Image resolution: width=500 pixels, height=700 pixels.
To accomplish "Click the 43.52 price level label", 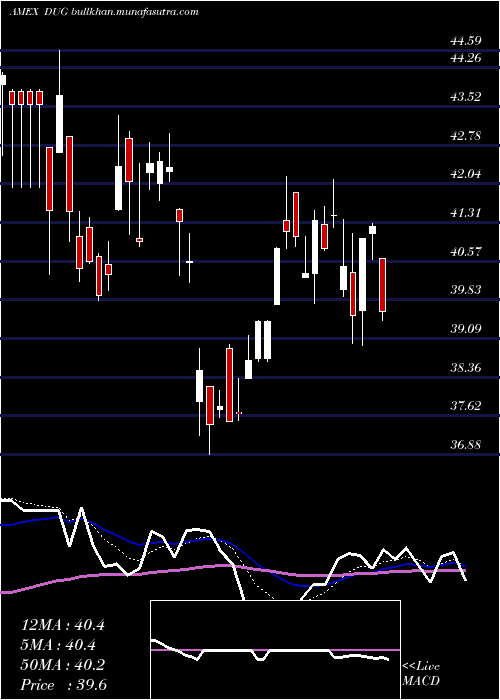I will tap(466, 96).
